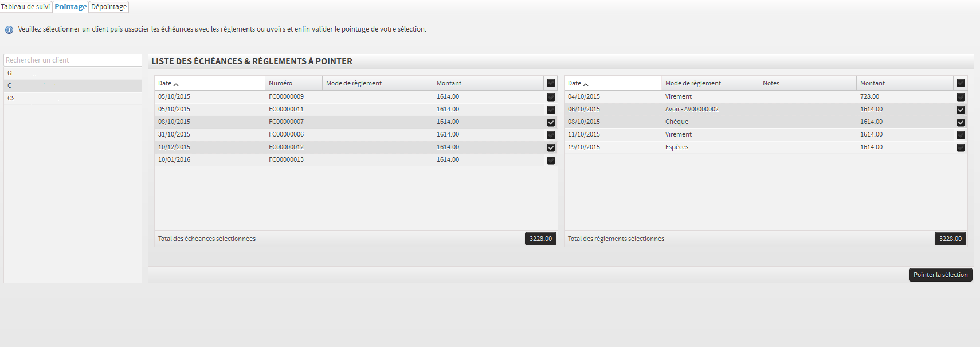The width and height of the screenshot is (980, 347).
Task: Check the Virement 728.00 payment checkbox
Action: point(961,98)
